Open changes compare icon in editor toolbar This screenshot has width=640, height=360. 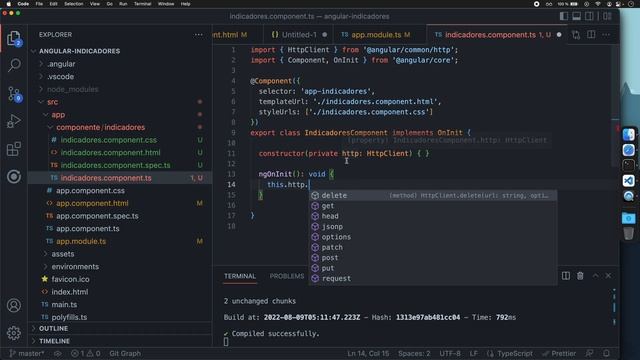tap(576, 35)
